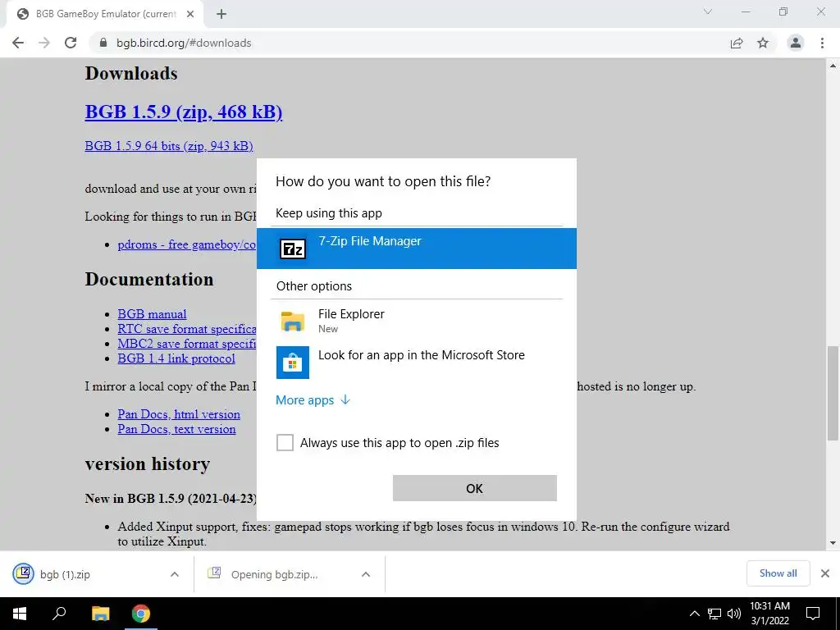Screen dimensions: 840x630
Task: Open BGB 1.5.9 64 bits link
Action: (x=169, y=146)
